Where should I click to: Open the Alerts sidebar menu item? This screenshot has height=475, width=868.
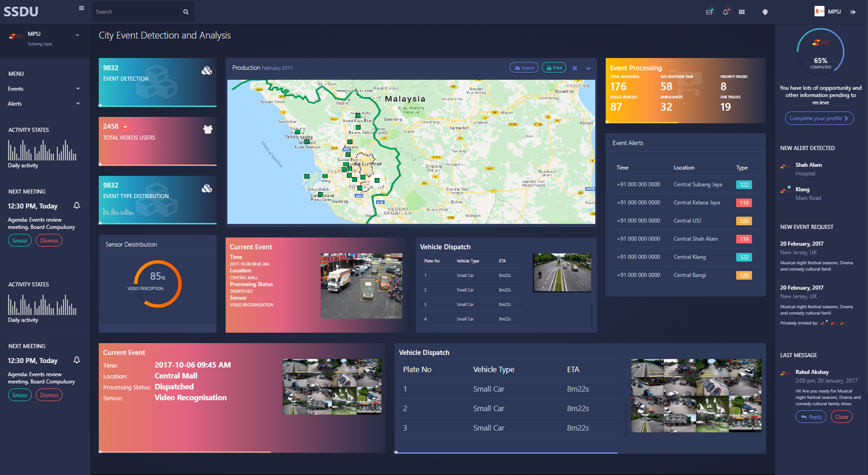(44, 103)
